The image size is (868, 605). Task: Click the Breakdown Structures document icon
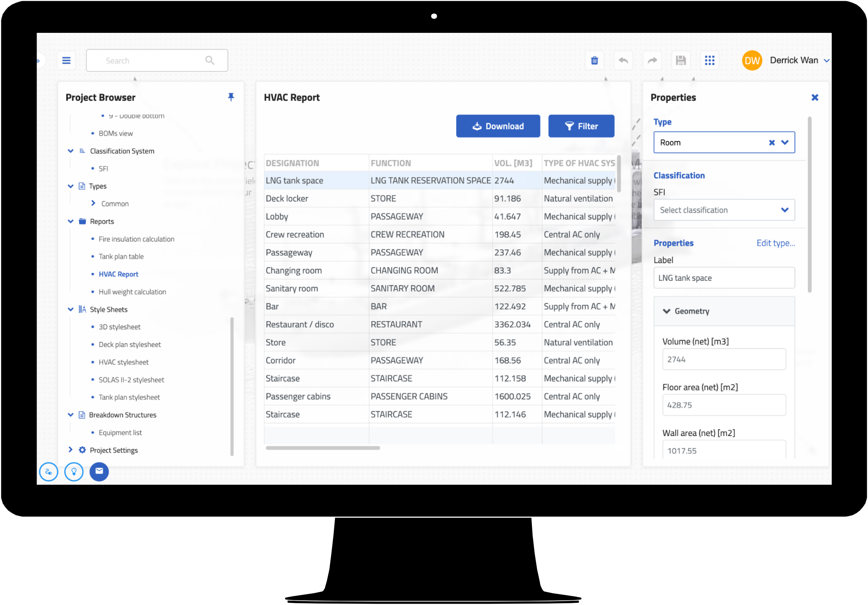pos(82,415)
